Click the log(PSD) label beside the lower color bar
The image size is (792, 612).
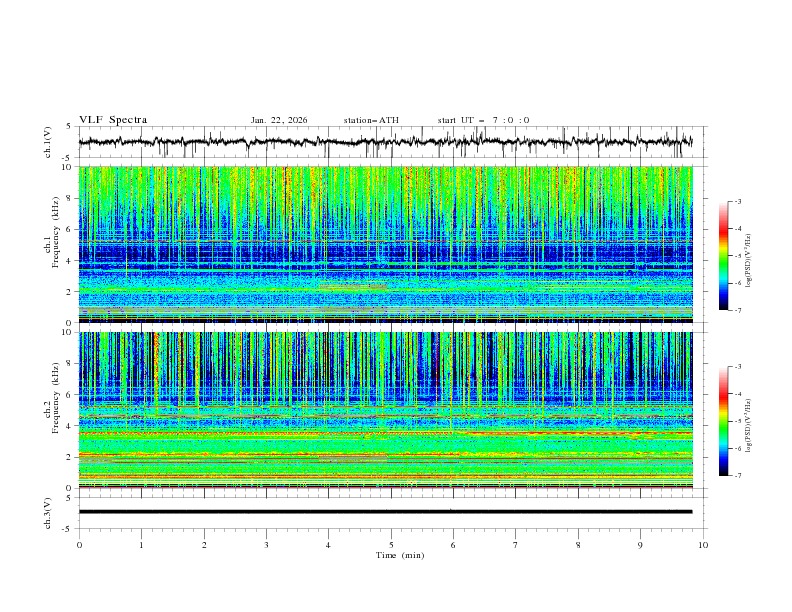click(x=750, y=421)
